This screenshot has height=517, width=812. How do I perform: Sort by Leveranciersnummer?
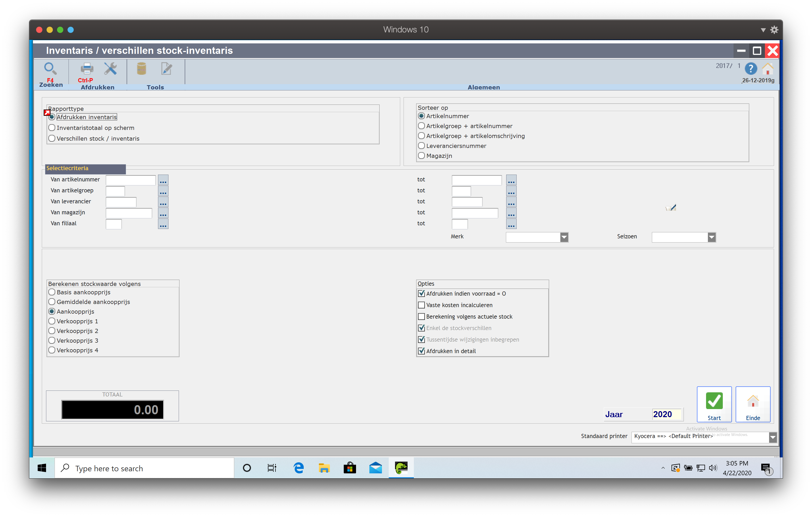421,146
